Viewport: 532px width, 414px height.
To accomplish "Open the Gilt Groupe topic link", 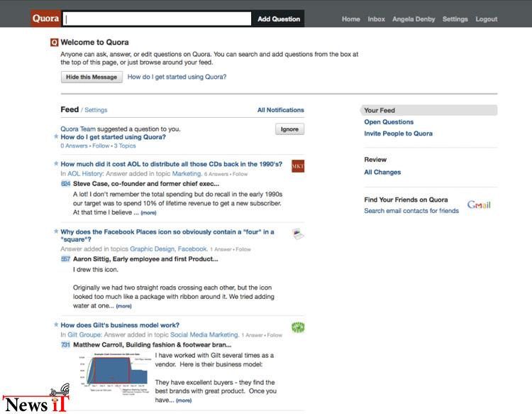I will pyautogui.click(x=84, y=334).
